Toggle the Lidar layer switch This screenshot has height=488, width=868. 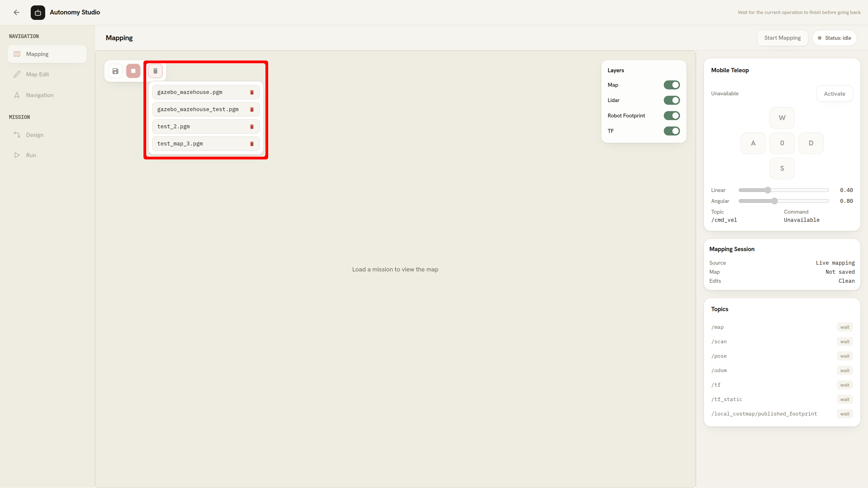(x=671, y=100)
